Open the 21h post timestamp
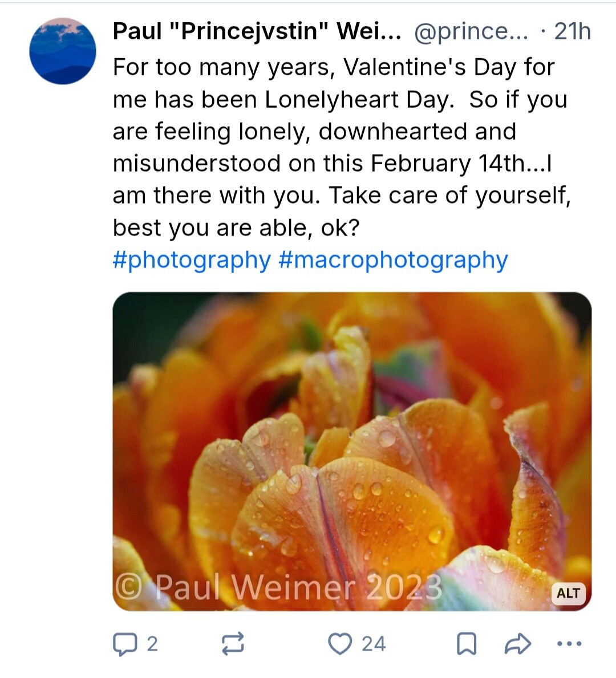The image size is (616, 678). tap(572, 31)
